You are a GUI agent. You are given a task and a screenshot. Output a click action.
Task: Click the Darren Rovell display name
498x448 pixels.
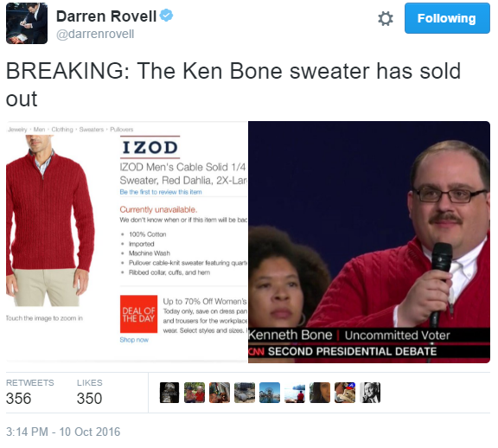[106, 16]
